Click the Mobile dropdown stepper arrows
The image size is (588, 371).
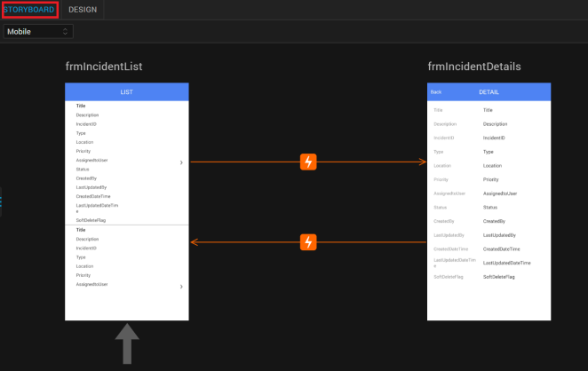coord(65,31)
